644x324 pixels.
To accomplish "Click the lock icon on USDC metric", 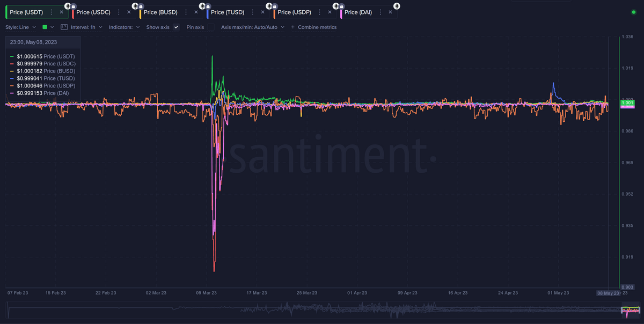I will (141, 6).
